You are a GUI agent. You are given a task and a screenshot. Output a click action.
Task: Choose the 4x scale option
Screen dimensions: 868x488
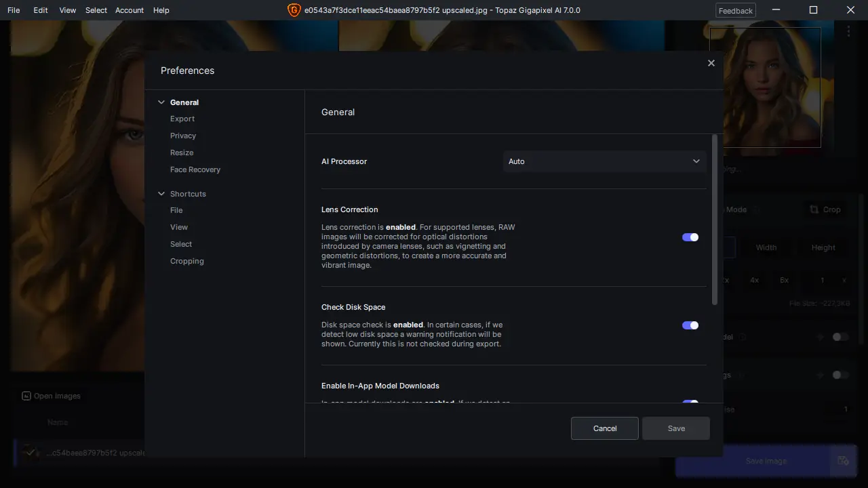(x=755, y=280)
